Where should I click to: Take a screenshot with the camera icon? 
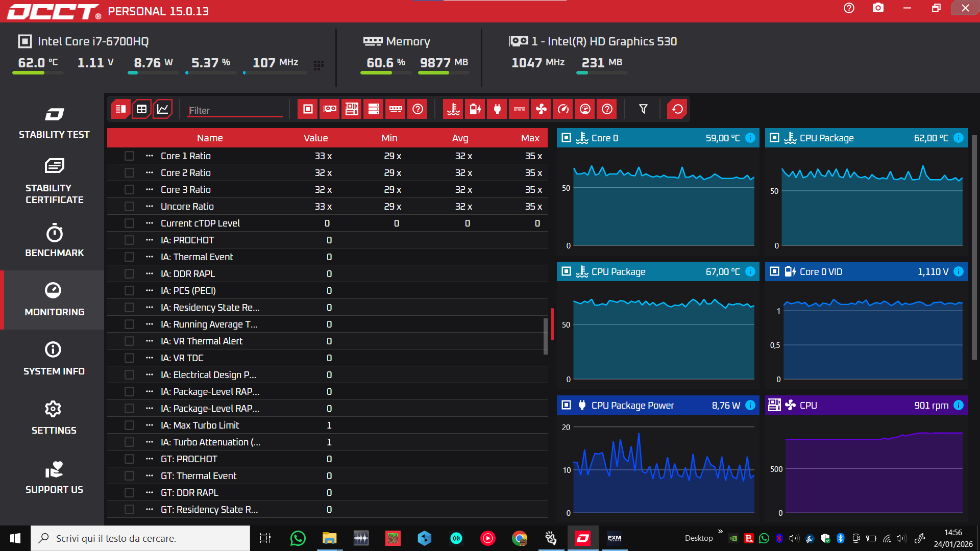tap(878, 8)
